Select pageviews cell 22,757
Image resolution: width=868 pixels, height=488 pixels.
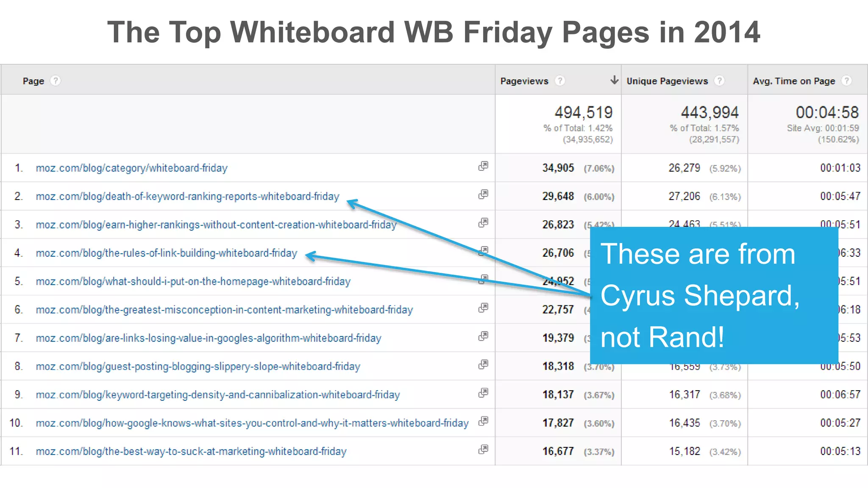558,310
